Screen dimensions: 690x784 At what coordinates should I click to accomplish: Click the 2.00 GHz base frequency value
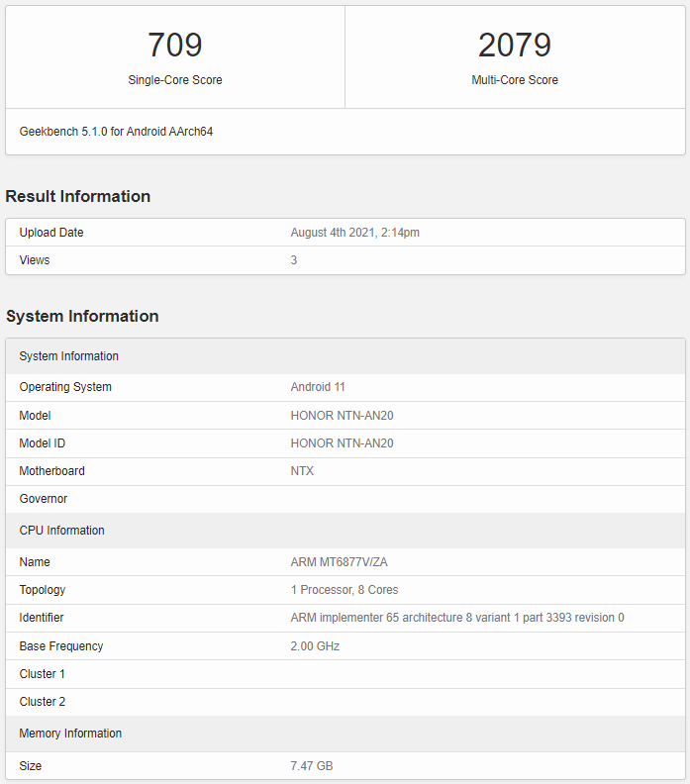click(x=316, y=646)
